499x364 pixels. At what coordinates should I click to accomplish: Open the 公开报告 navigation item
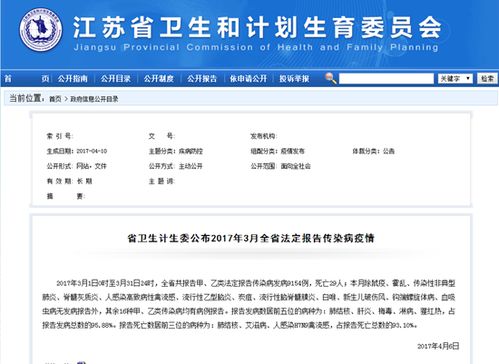pyautogui.click(x=202, y=79)
